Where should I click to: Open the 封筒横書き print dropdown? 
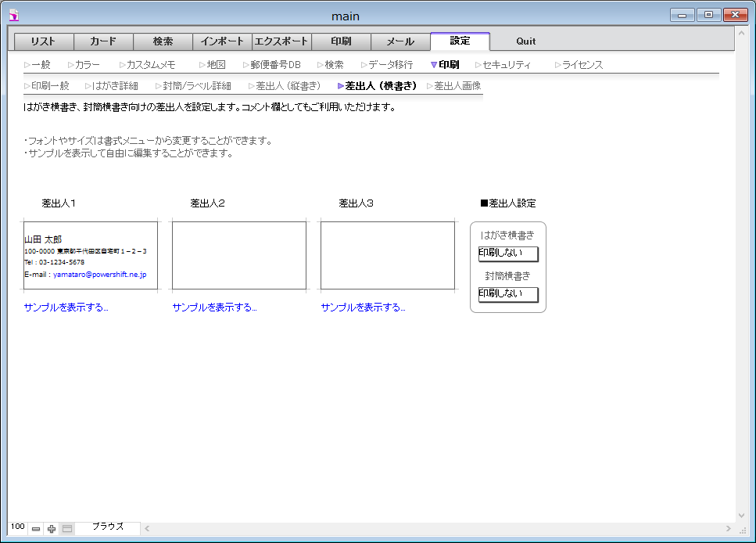[508, 294]
